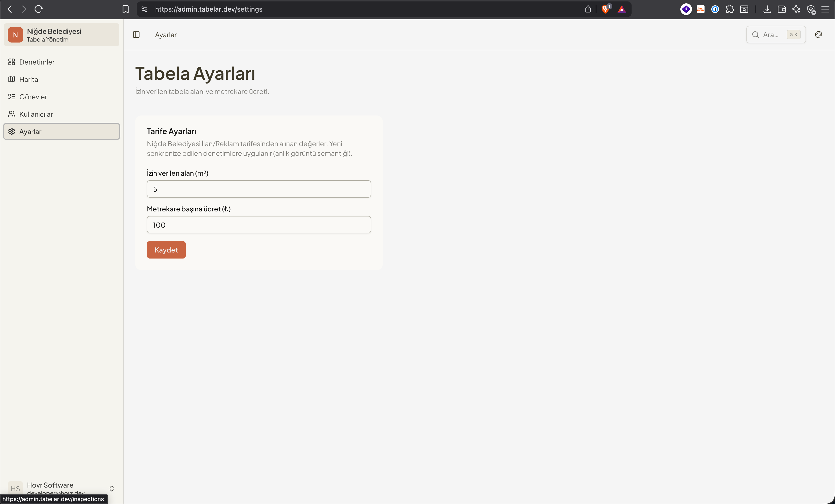
Task: Open the extensions puzzle icon
Action: 730,9
